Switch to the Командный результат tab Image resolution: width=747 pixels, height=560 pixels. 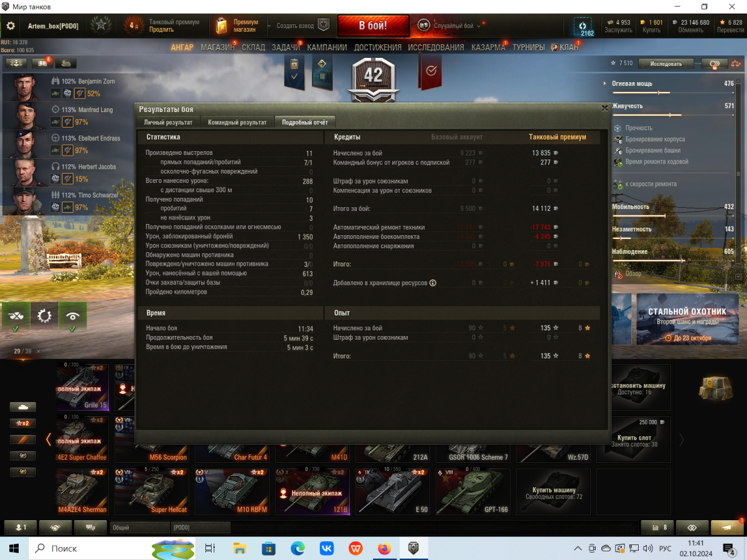coord(237,122)
